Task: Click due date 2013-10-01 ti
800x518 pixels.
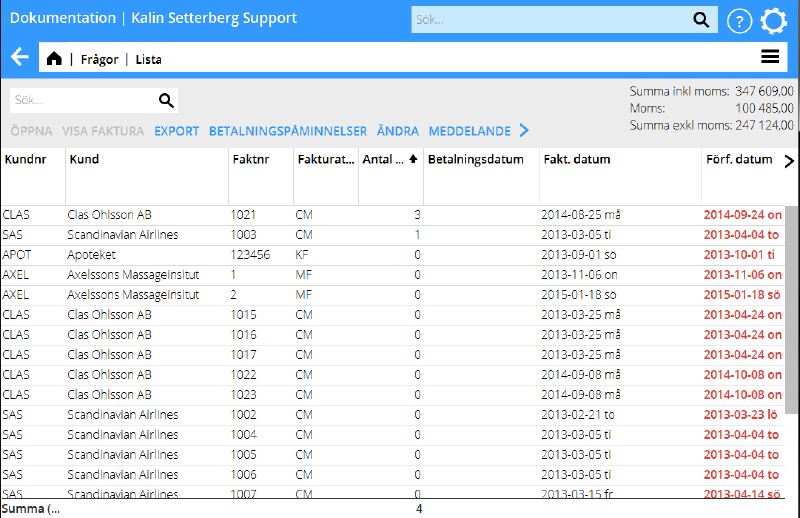Action: click(739, 255)
